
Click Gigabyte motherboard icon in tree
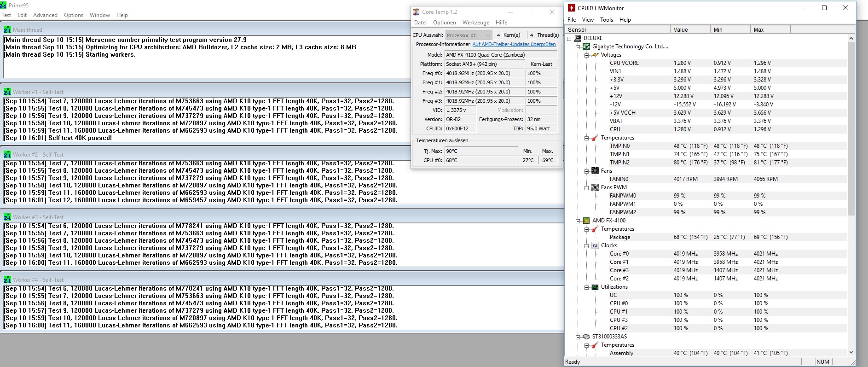tap(586, 47)
